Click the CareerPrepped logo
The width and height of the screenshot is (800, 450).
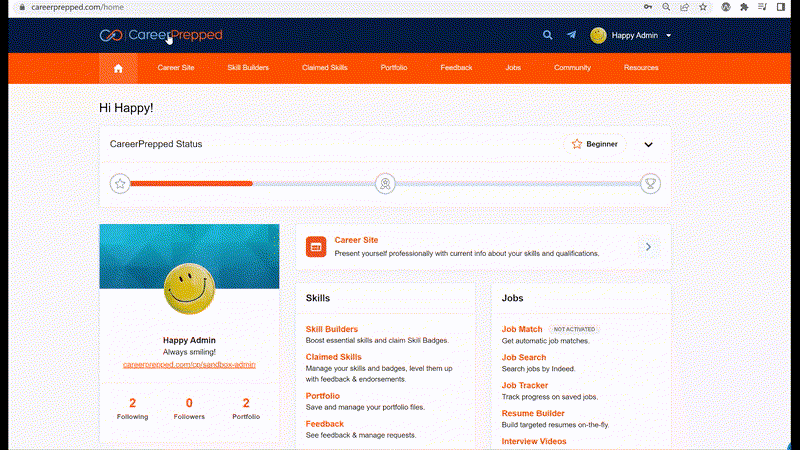coord(161,35)
